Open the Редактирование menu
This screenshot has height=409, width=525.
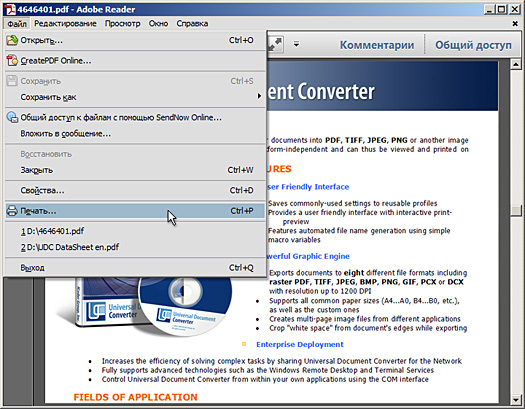[65, 23]
